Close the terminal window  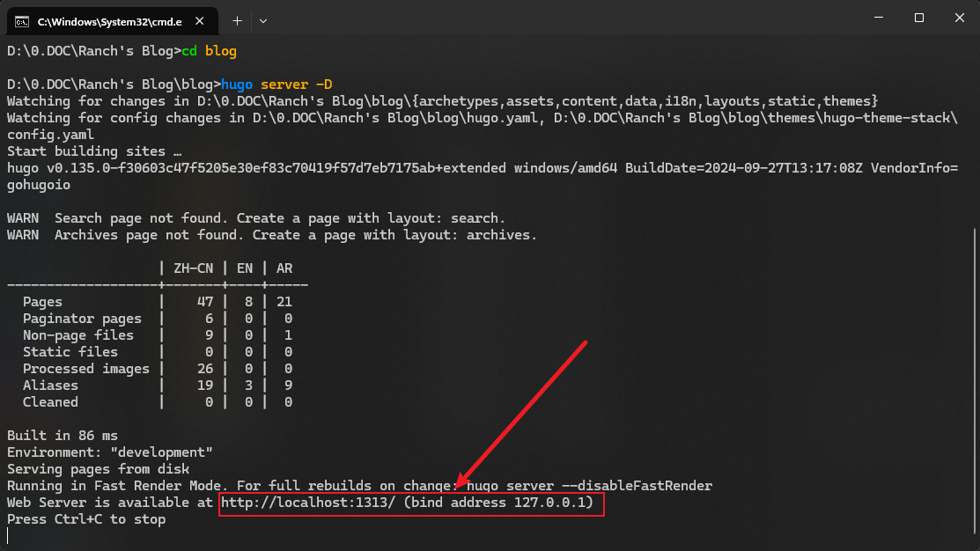tap(959, 18)
